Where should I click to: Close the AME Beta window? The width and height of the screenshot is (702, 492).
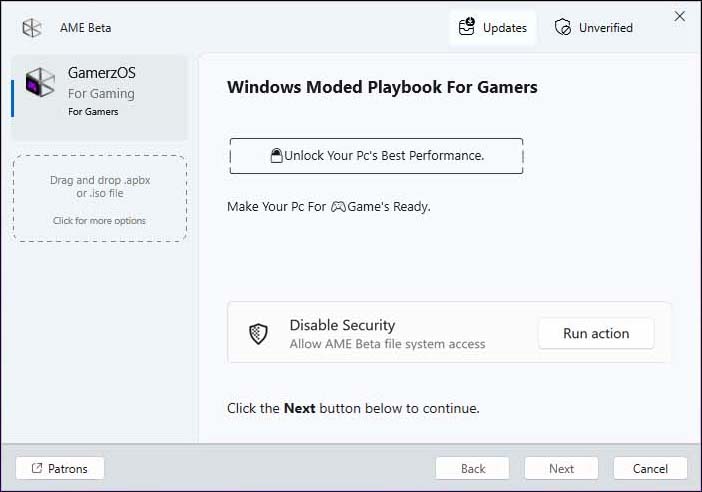pyautogui.click(x=679, y=17)
